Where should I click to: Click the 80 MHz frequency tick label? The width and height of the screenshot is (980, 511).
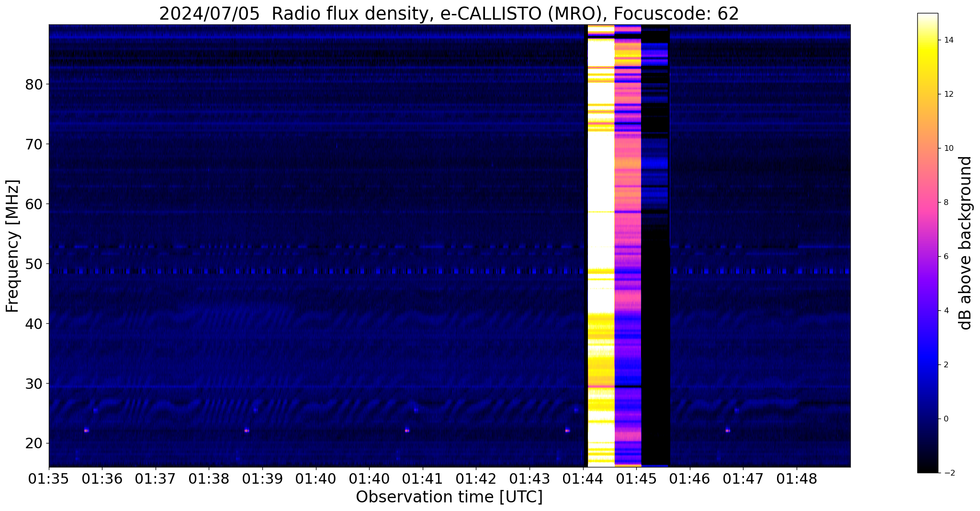tap(33, 84)
